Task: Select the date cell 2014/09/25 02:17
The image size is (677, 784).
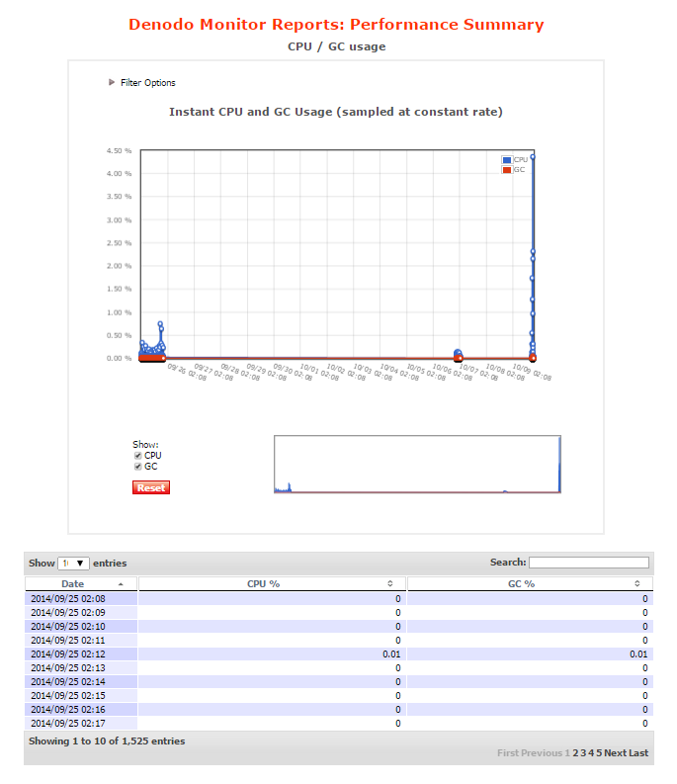Action: (x=81, y=723)
